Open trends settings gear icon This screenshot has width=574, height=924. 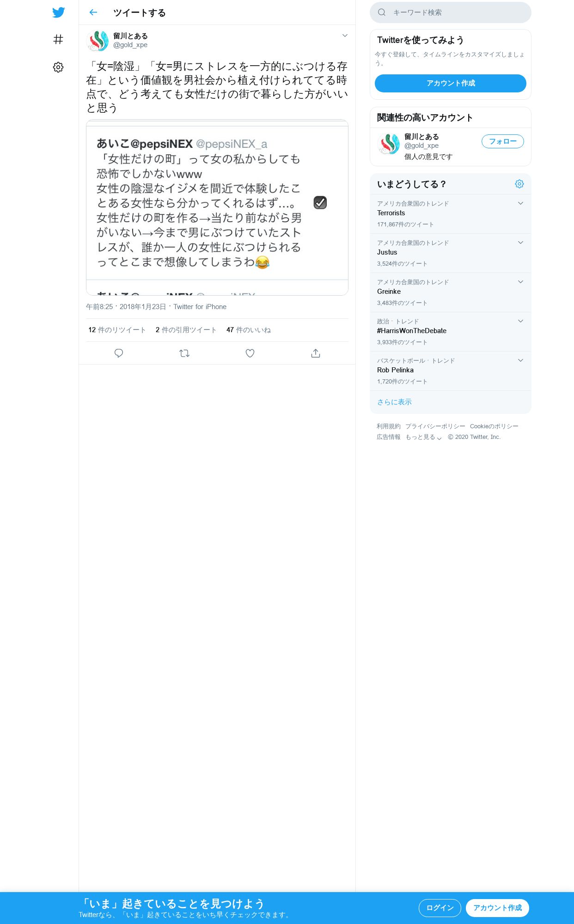pos(519,184)
